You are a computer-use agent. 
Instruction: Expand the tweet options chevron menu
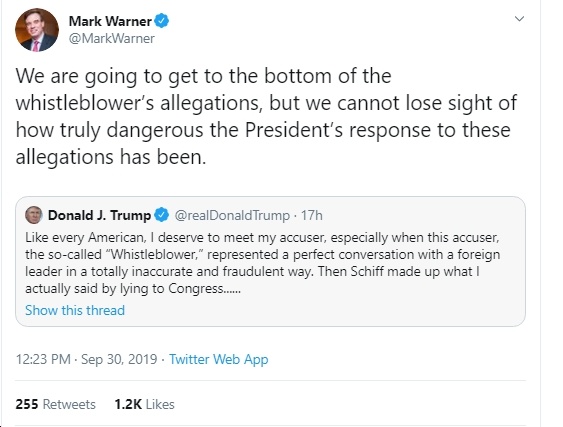(519, 19)
